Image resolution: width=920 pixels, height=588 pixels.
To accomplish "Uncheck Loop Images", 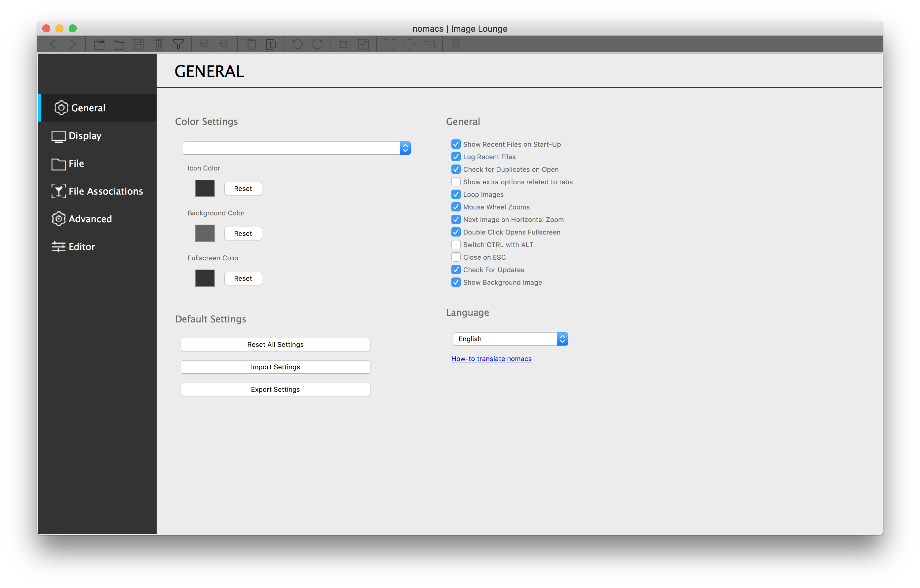I will point(456,194).
